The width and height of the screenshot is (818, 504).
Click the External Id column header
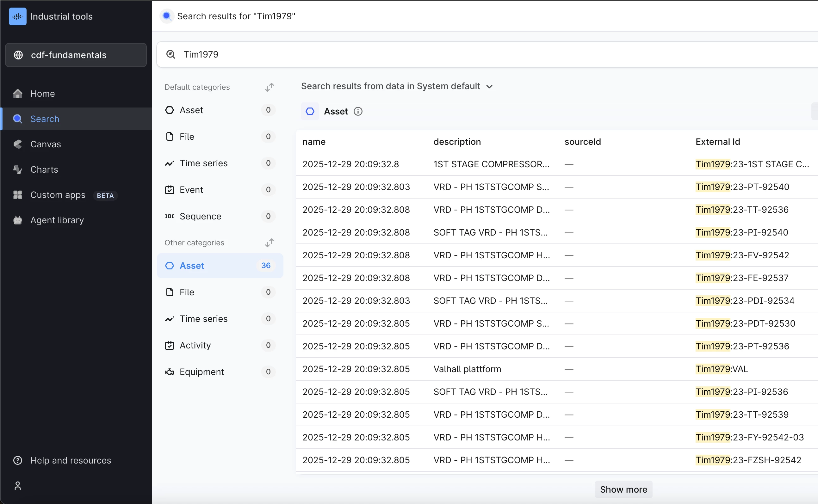(x=718, y=142)
